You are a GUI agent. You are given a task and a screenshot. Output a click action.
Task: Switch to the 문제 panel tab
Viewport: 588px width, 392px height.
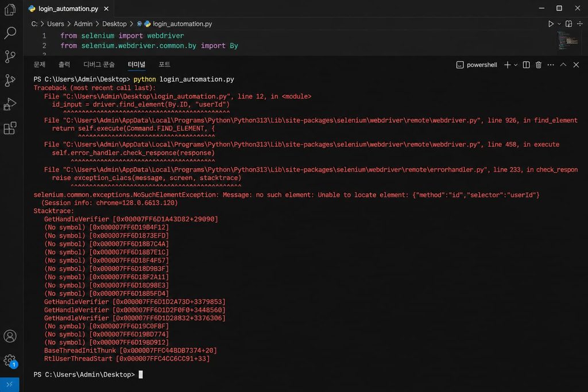pos(40,64)
